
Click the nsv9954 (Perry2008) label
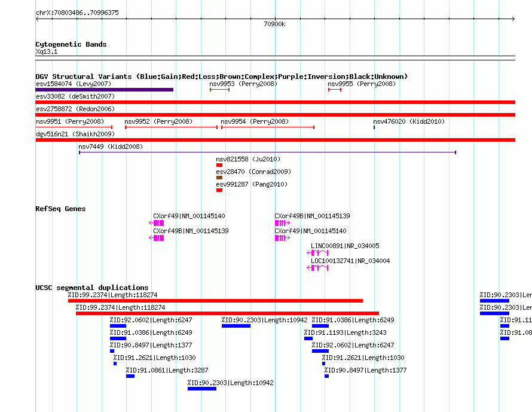pos(255,121)
